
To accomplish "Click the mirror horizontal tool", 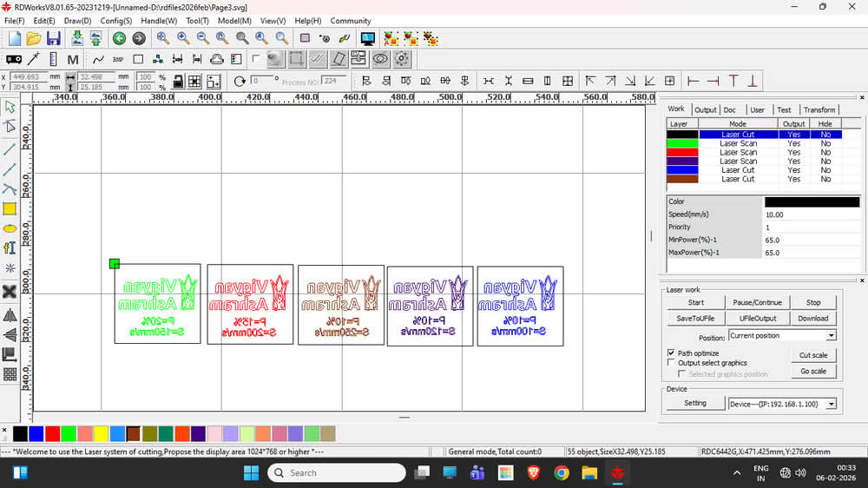I will click(x=10, y=316).
